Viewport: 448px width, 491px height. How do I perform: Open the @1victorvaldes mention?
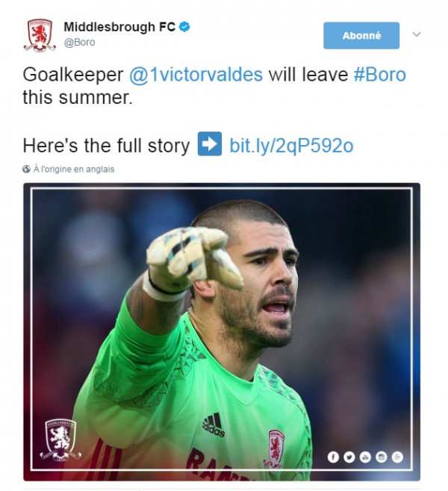coord(196,75)
